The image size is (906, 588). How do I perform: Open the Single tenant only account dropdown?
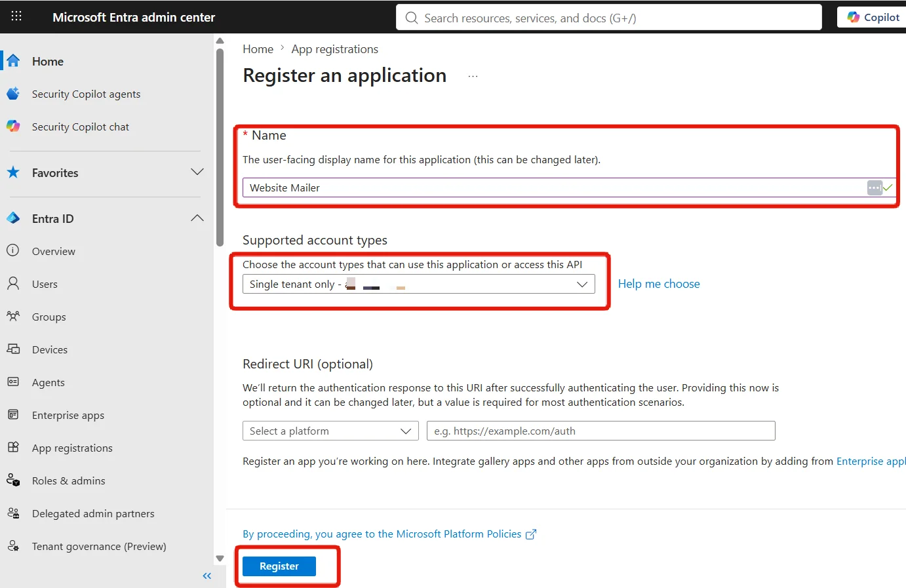(419, 284)
